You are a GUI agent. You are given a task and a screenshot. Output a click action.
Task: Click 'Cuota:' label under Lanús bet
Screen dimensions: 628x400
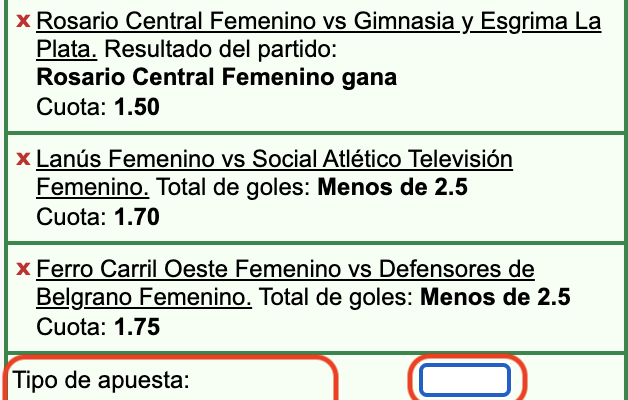[71, 215]
